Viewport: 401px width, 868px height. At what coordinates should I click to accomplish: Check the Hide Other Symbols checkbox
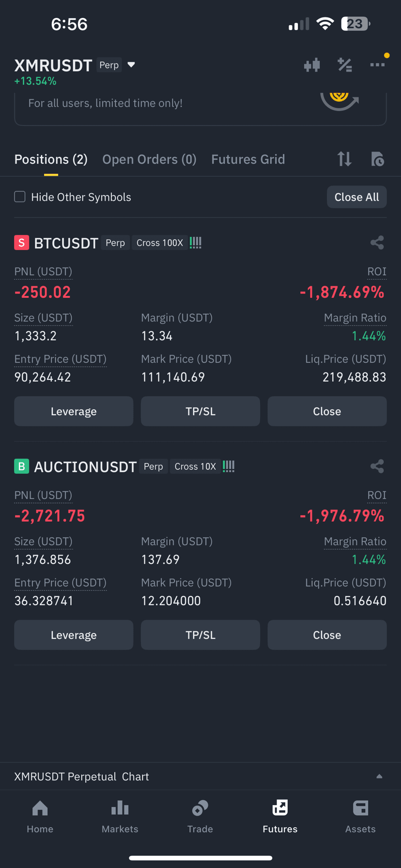tap(20, 197)
